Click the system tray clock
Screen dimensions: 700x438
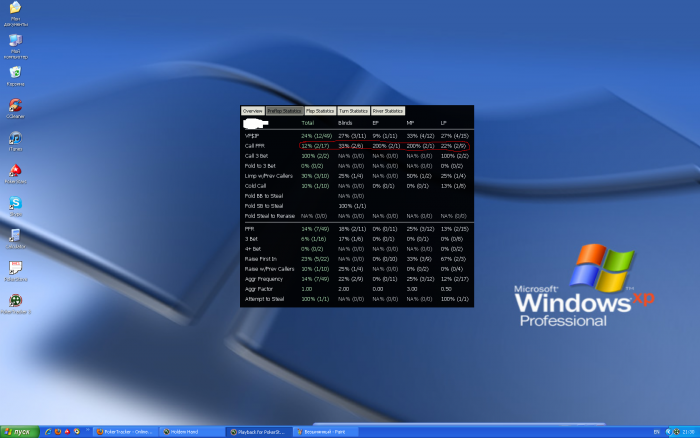point(688,432)
